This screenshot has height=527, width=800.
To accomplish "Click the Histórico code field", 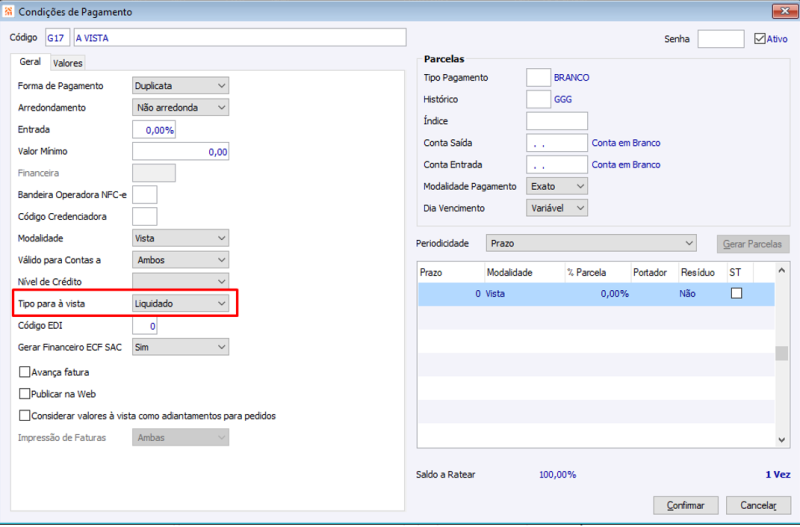I will [538, 99].
